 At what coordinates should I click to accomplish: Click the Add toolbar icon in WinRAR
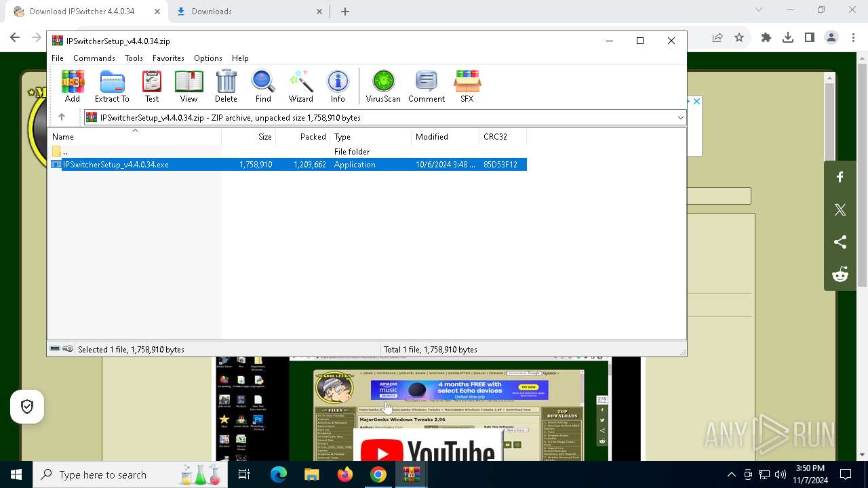73,86
